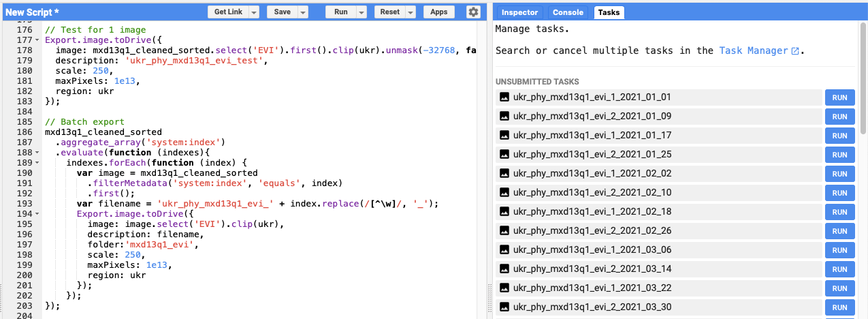Click the external link icon beside Task Manager

coord(794,51)
